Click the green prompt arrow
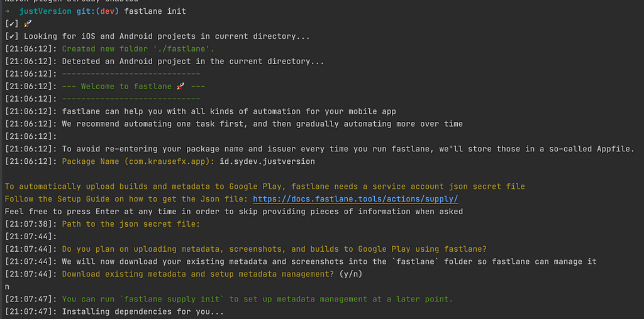Viewport: 644px width, 319px height. tap(7, 11)
